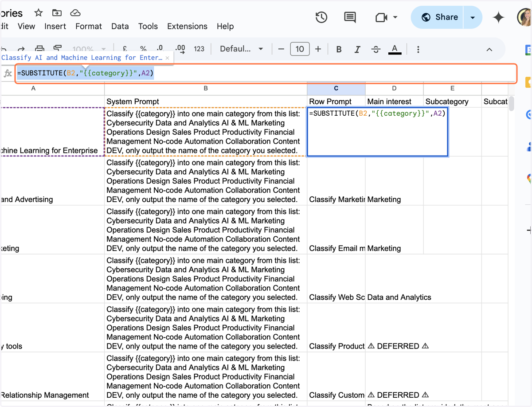Open the Format menu
The image size is (532, 407).
89,26
